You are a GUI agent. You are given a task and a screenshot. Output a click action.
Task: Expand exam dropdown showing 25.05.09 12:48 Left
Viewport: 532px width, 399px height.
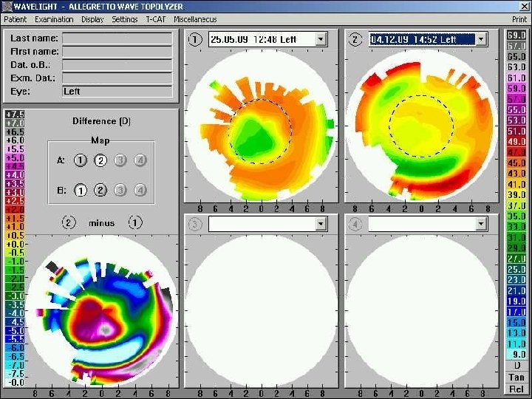point(321,39)
